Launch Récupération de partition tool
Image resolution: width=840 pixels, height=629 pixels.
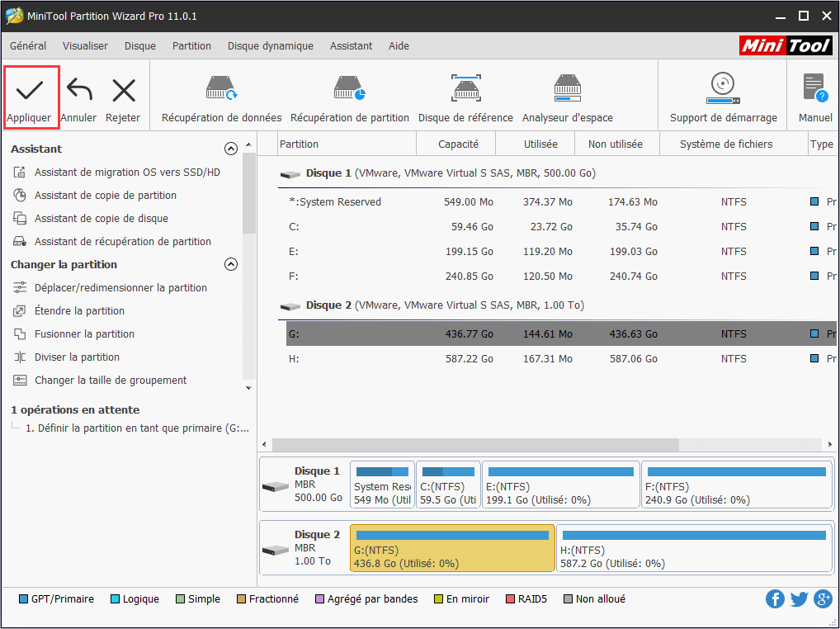tap(350, 95)
